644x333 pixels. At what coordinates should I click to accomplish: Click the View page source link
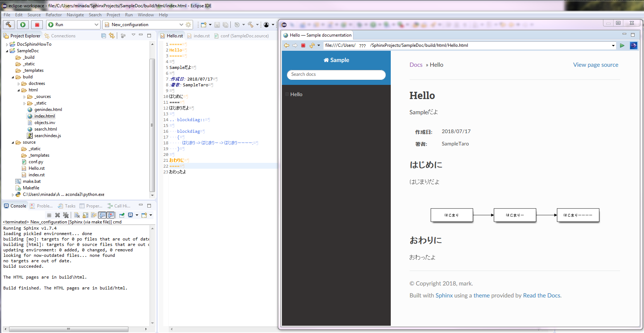pyautogui.click(x=596, y=65)
